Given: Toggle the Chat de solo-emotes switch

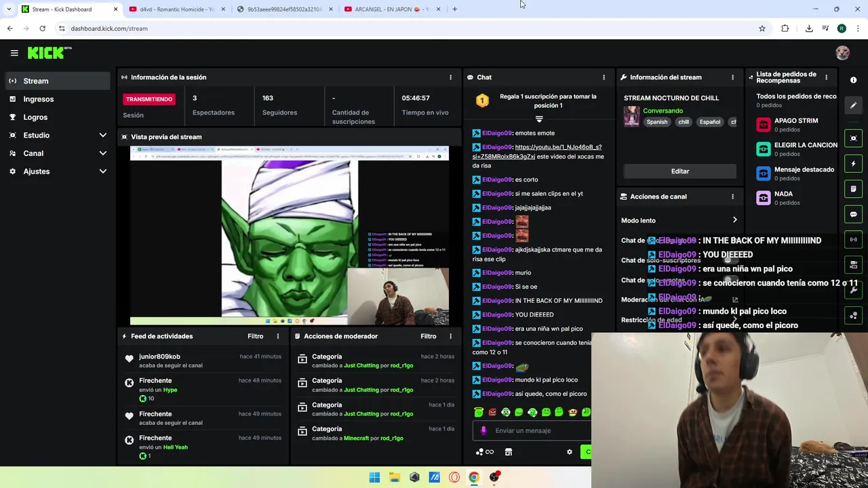Looking at the screenshot, I should [x=730, y=280].
